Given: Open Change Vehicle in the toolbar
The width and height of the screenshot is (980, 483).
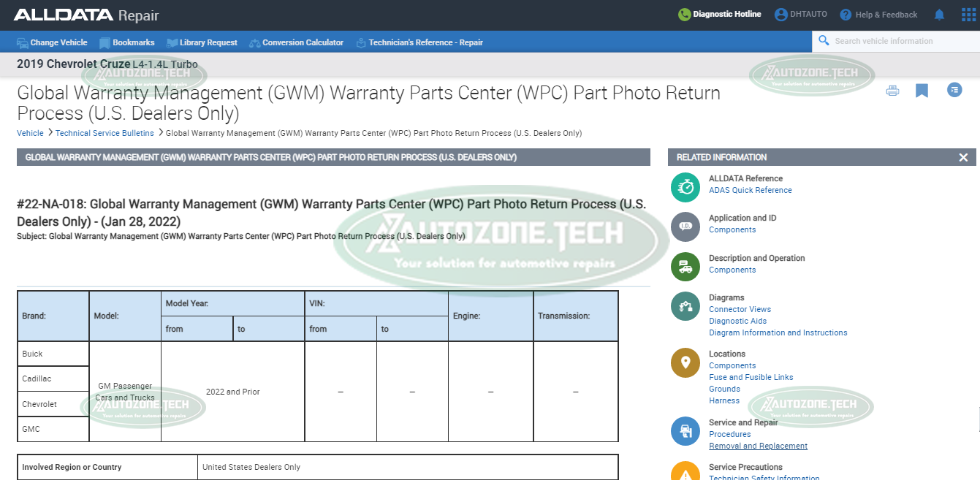Looking at the screenshot, I should 52,42.
